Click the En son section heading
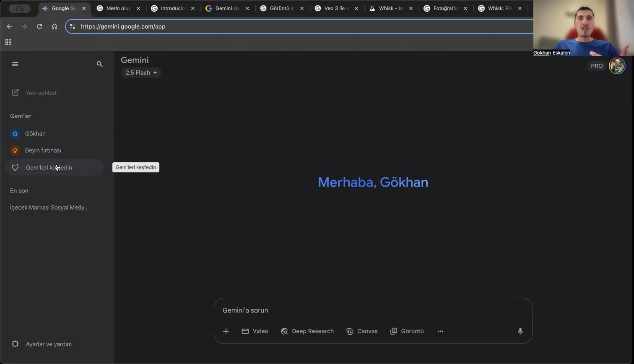This screenshot has height=364, width=634. click(x=19, y=191)
